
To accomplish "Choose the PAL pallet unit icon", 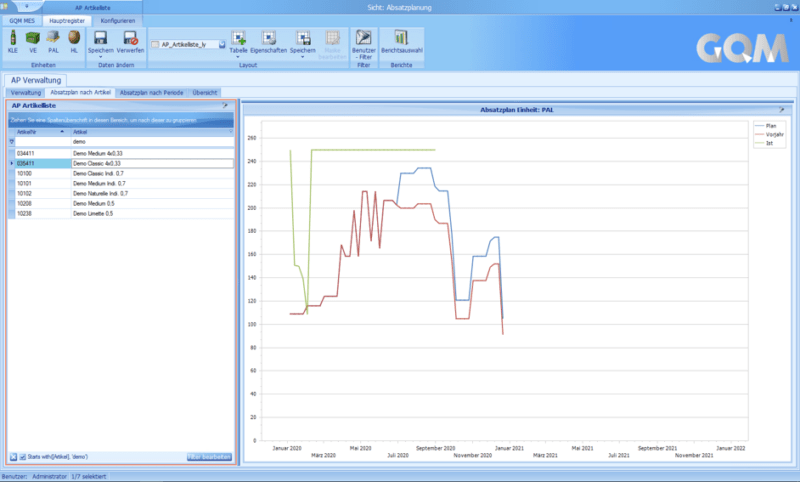I will coord(54,38).
